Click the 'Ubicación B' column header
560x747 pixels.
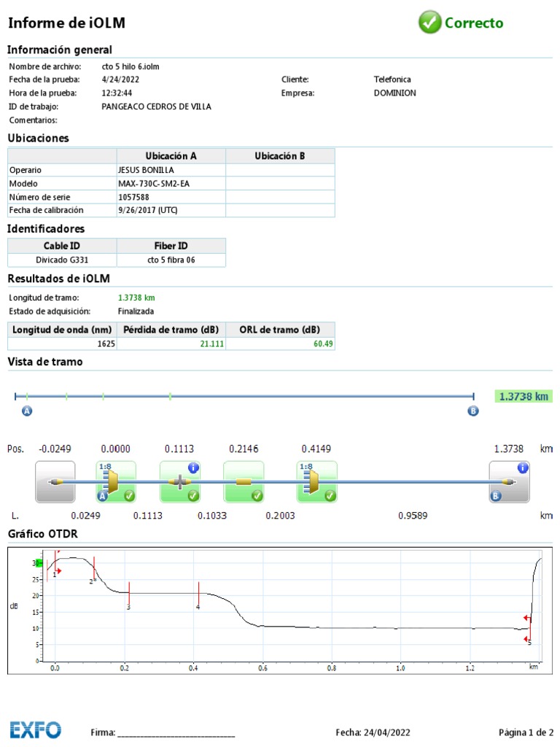coord(279,156)
